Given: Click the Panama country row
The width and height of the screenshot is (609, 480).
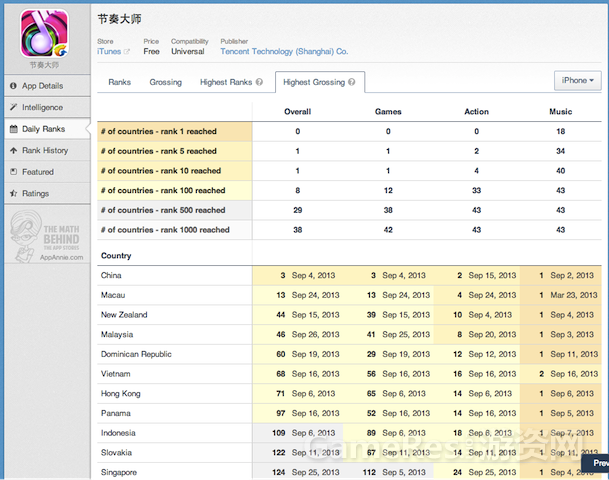Looking at the screenshot, I should (349, 414).
